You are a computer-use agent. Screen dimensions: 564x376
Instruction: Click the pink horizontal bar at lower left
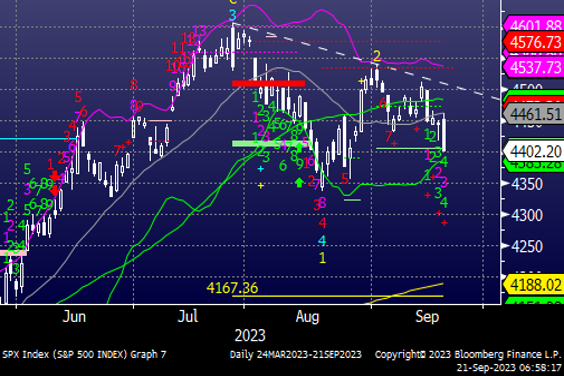pos(13,253)
